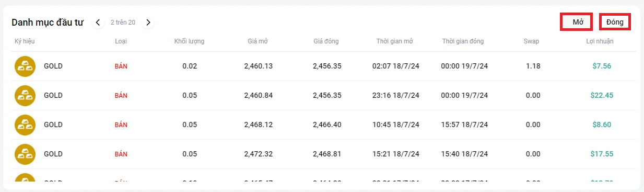Sort by Swap column header

532,41
